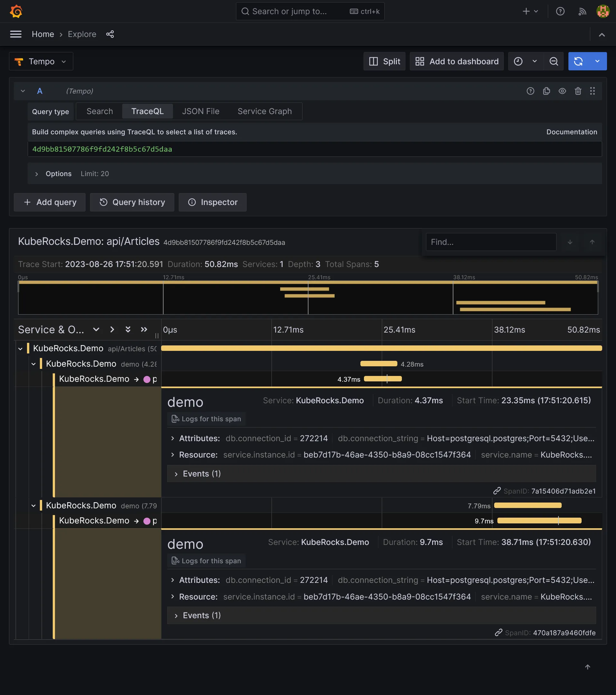Click the Add to dashboard button
The image size is (616, 695).
pos(457,61)
